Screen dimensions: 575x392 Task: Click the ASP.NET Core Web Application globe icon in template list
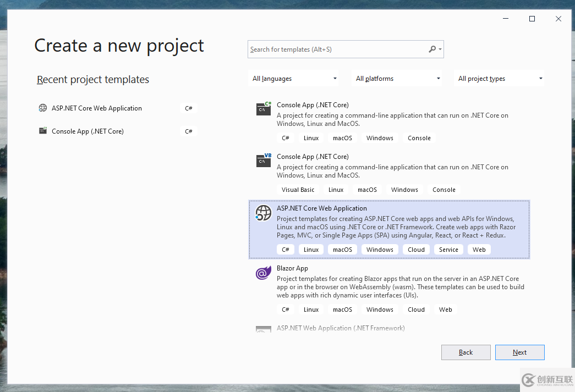pos(264,213)
